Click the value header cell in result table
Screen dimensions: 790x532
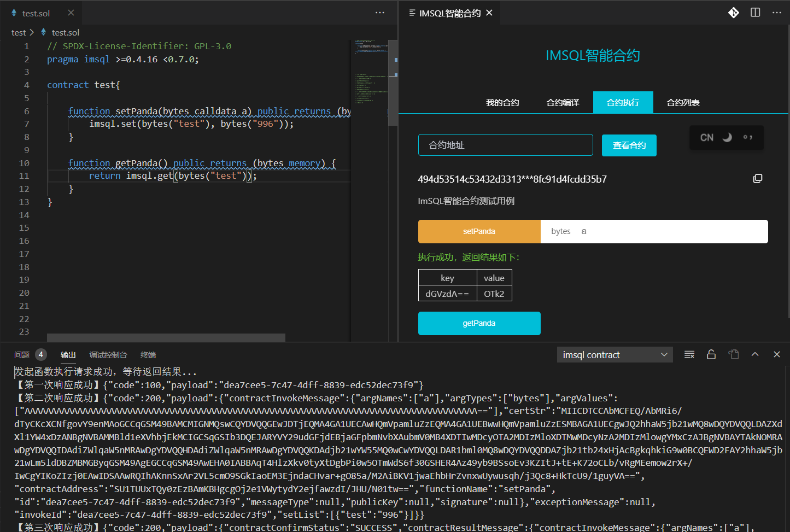[x=494, y=278]
